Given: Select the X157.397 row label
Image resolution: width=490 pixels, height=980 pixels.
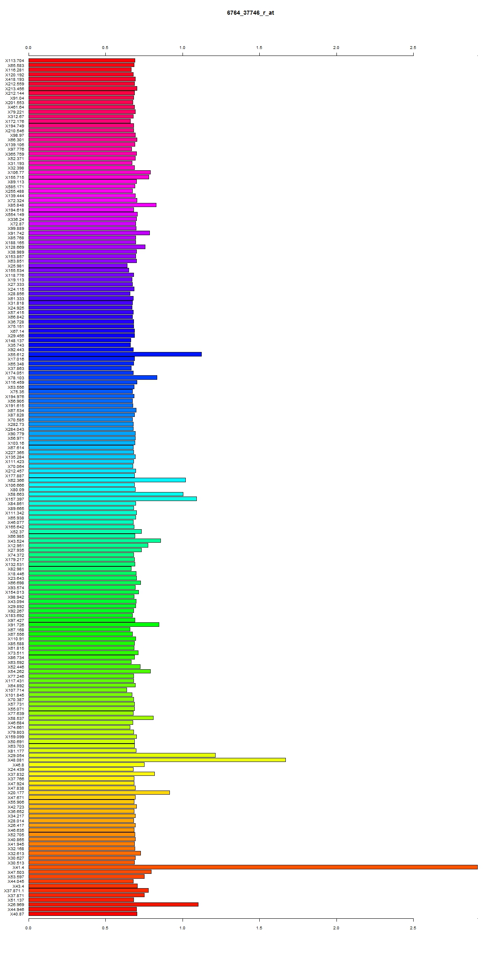Looking at the screenshot, I should pos(15,499).
